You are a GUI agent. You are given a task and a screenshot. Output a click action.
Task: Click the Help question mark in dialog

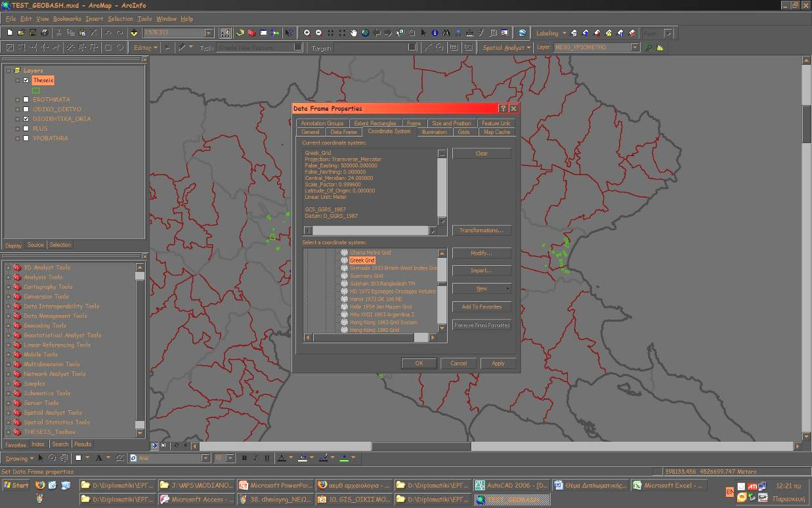[503, 108]
